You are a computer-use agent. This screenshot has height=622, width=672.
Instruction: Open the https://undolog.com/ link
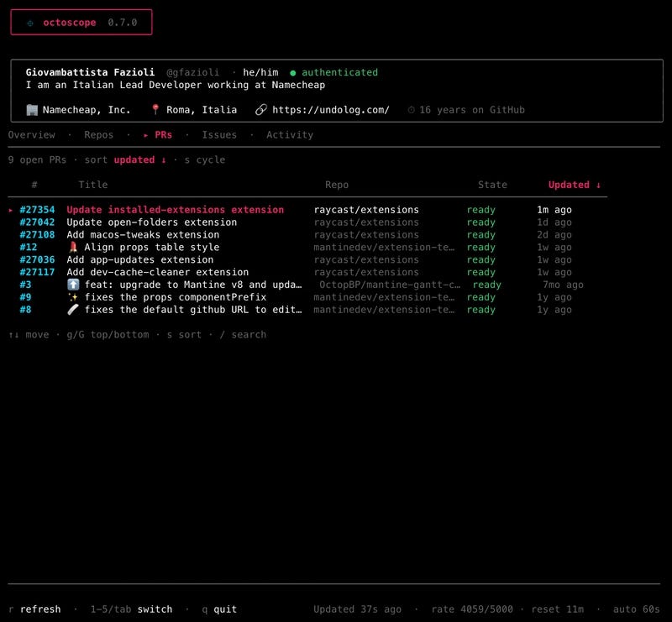pos(331,110)
